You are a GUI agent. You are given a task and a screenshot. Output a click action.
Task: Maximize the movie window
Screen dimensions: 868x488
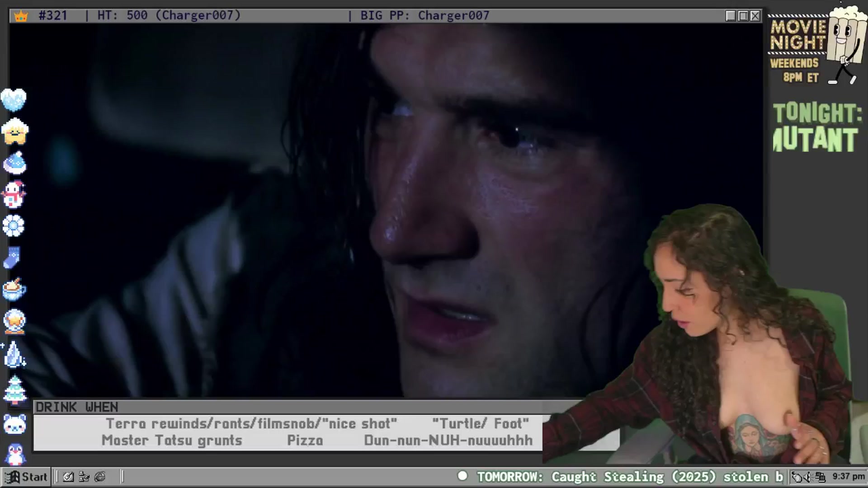coord(743,16)
